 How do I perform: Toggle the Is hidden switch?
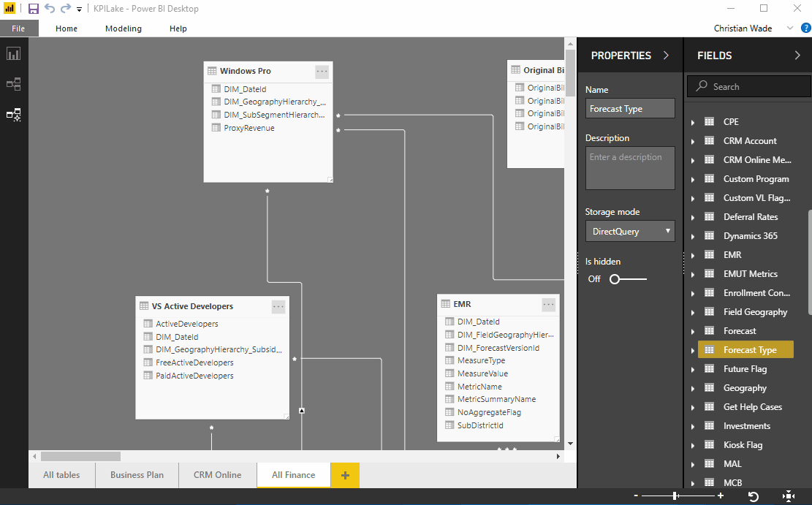click(x=616, y=278)
